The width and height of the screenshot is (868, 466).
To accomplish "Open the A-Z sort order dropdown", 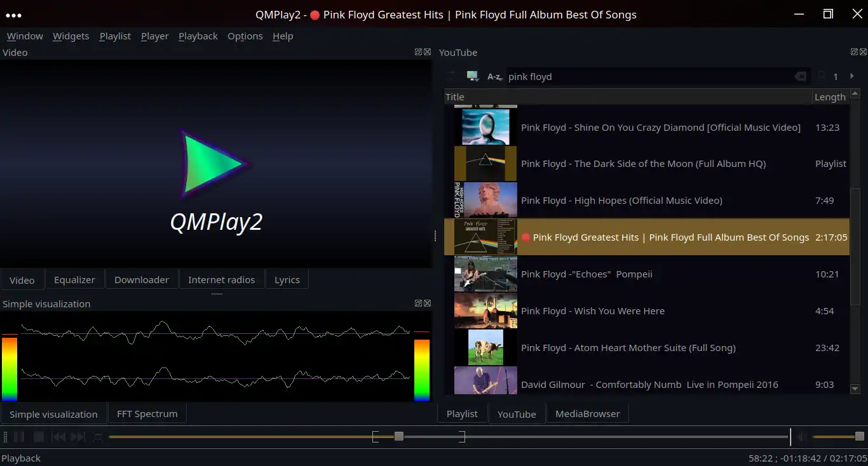I will click(494, 76).
